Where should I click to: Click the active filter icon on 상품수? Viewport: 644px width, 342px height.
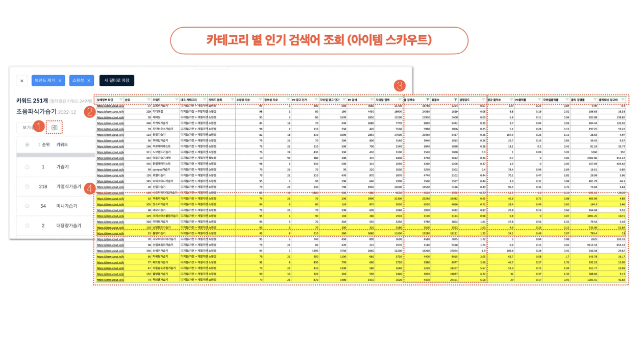point(456,100)
